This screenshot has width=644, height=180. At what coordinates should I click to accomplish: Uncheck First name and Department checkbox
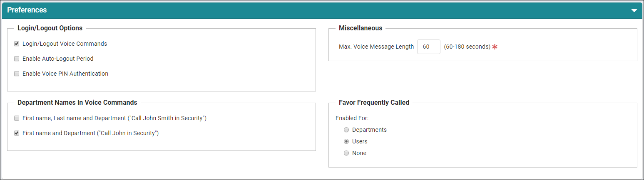pyautogui.click(x=17, y=133)
